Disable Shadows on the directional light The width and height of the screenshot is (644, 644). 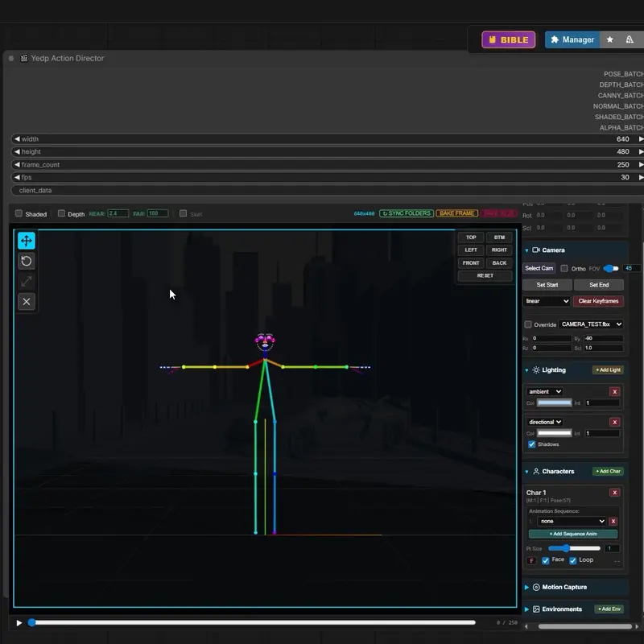(532, 444)
